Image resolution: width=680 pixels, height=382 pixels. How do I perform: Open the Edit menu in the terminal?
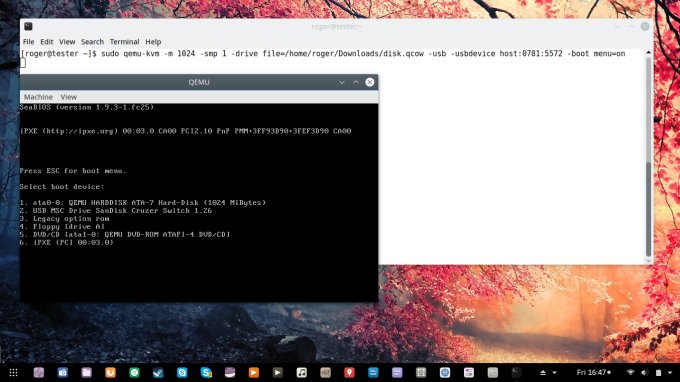pyautogui.click(x=46, y=42)
